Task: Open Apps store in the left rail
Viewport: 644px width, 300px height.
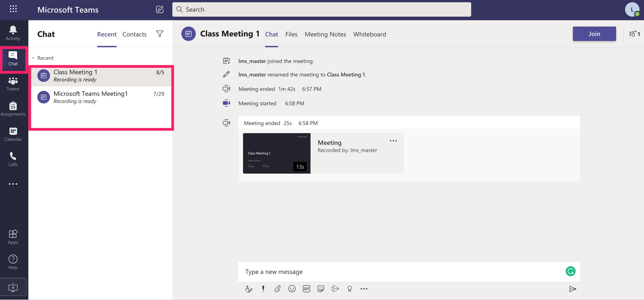Action: coord(13,237)
